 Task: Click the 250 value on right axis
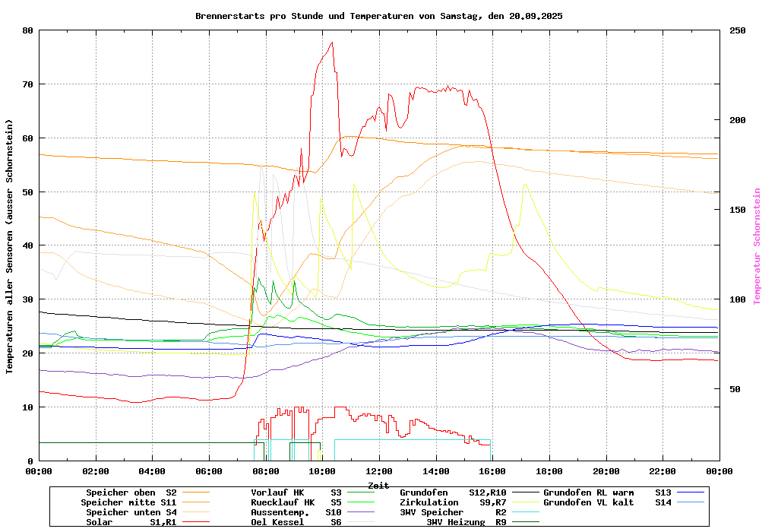(738, 30)
